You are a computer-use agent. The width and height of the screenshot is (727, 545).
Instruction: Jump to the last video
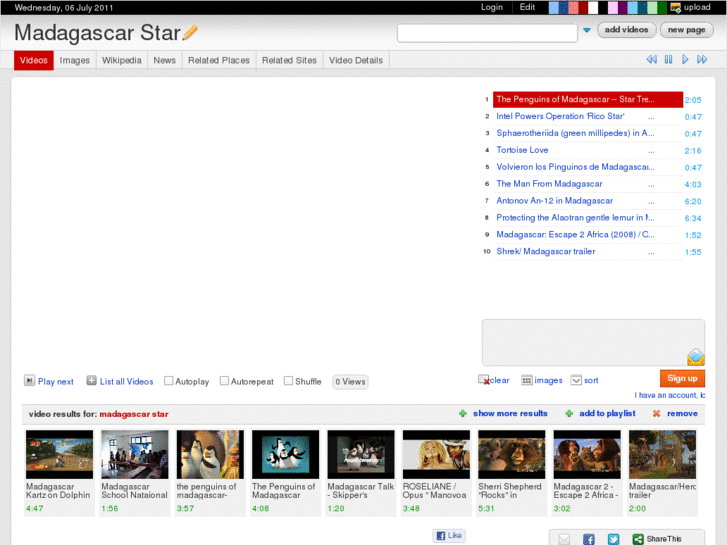click(x=703, y=60)
